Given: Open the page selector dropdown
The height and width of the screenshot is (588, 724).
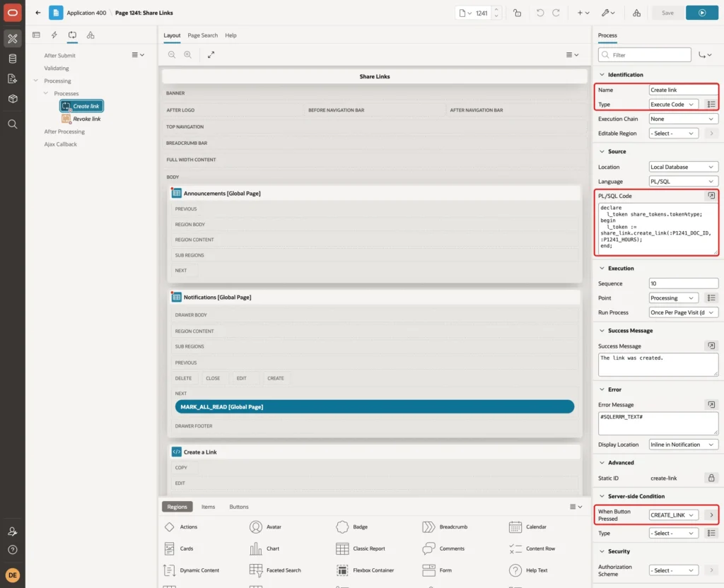Looking at the screenshot, I should pyautogui.click(x=465, y=13).
